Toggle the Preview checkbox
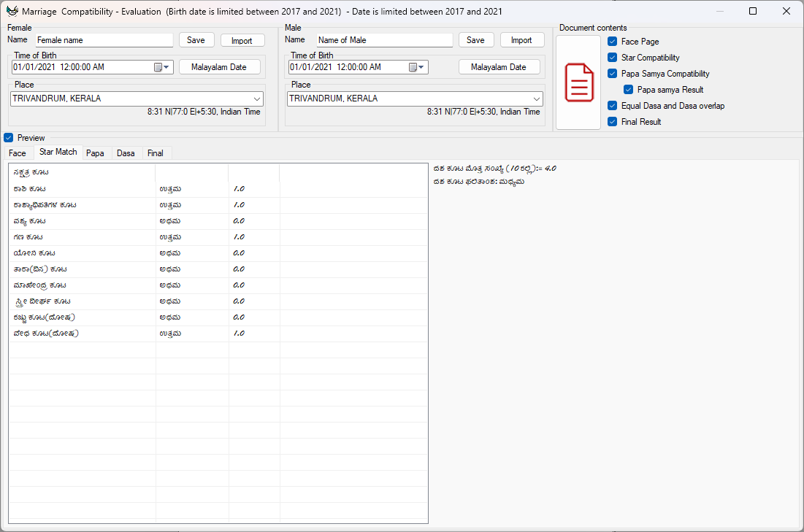Viewport: 804px width, 532px height. click(x=8, y=138)
